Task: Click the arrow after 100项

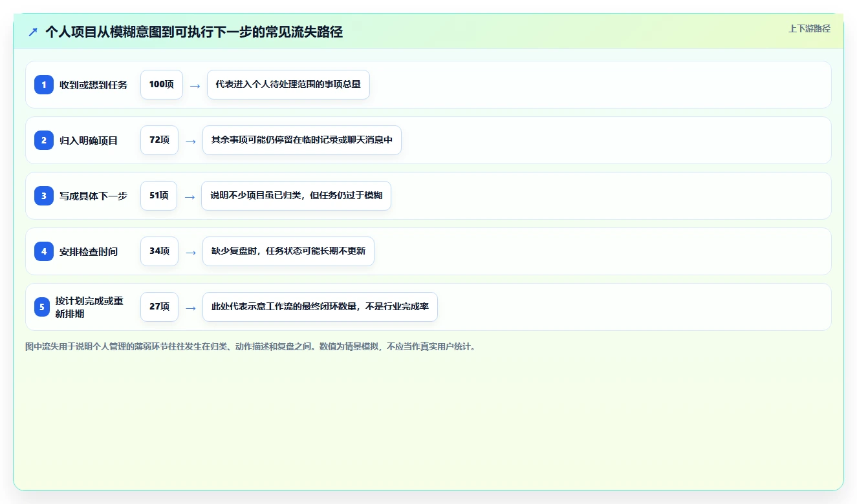Action: (x=195, y=85)
